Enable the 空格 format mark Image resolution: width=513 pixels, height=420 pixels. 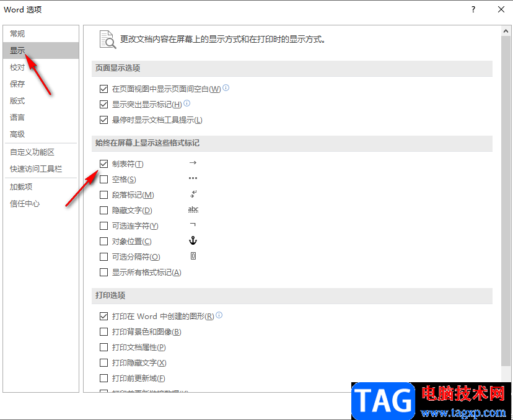click(103, 179)
